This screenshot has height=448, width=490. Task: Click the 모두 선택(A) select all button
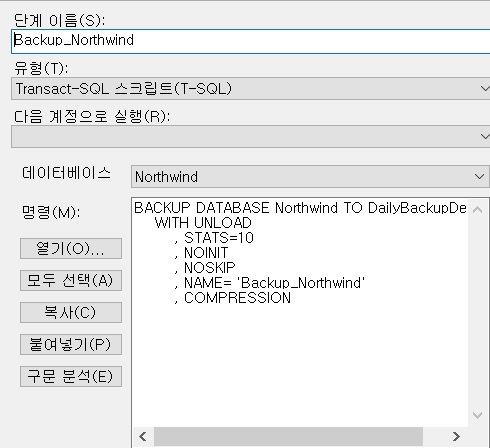click(x=71, y=280)
